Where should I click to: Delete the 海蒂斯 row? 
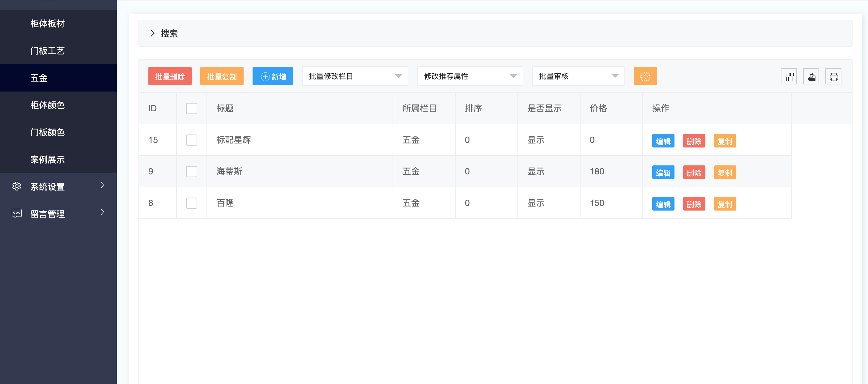tap(694, 173)
